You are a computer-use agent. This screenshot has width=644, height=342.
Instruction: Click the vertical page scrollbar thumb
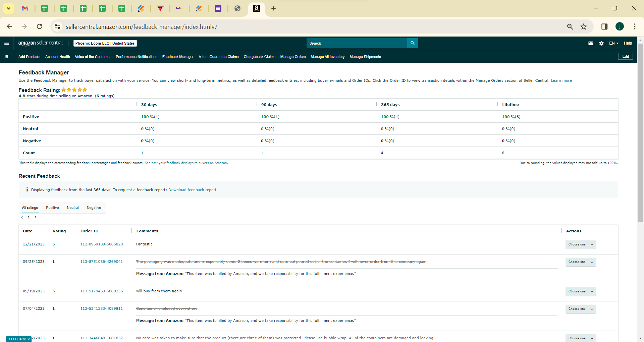[640, 132]
